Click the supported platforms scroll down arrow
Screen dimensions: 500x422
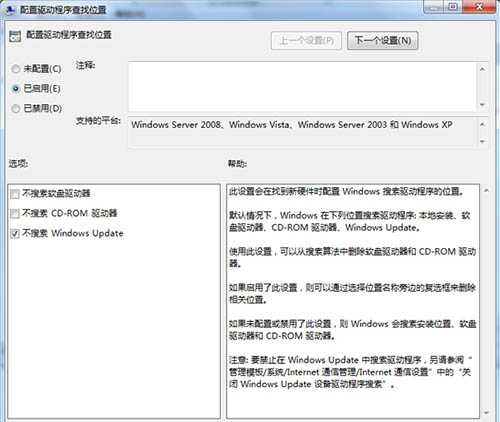(482, 141)
